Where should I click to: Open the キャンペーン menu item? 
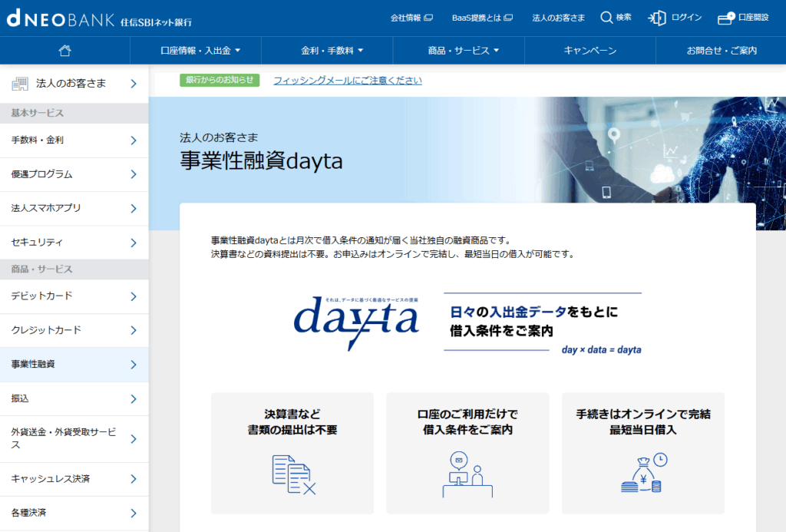coord(589,51)
